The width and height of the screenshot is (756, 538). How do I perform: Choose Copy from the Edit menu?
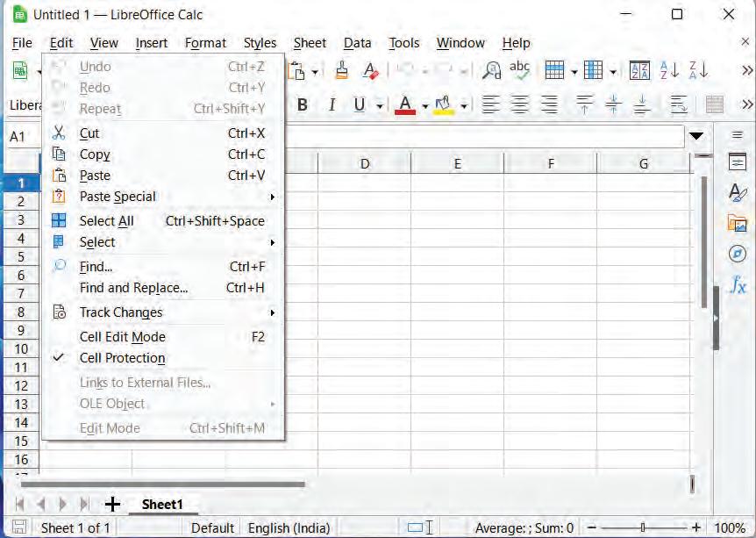point(163,154)
